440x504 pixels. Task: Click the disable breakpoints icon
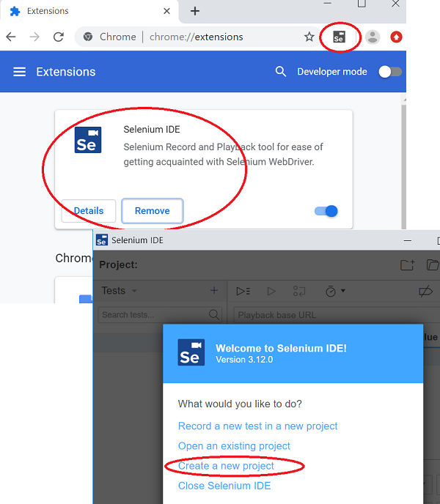click(425, 292)
